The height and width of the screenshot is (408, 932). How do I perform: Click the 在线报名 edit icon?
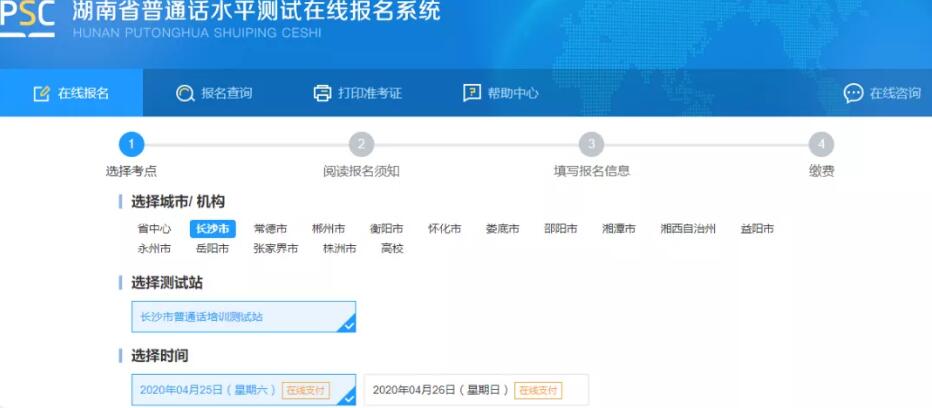click(42, 93)
